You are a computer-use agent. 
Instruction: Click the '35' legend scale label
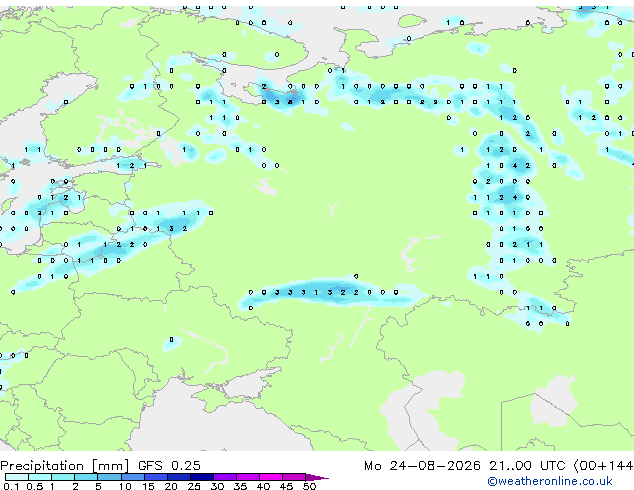[x=240, y=486]
